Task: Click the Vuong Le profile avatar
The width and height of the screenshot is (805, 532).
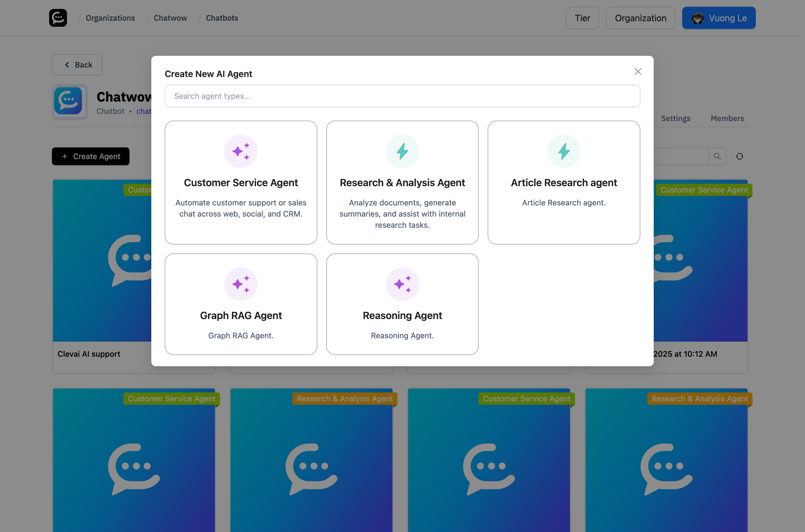Action: (x=698, y=18)
